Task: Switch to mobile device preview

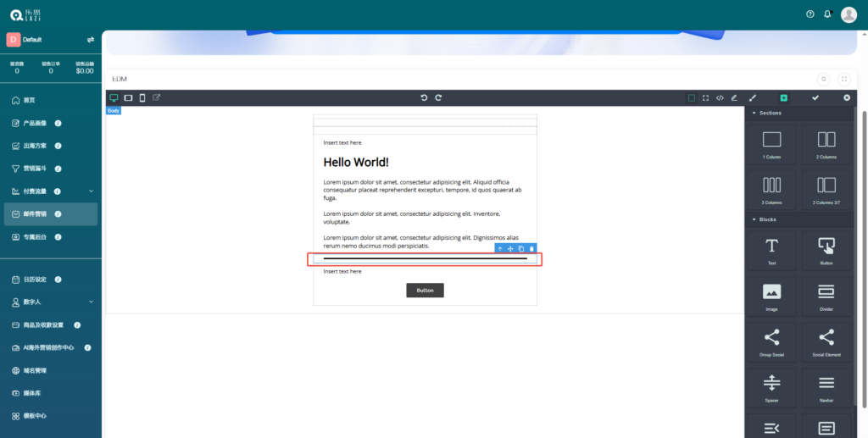Action: [142, 98]
